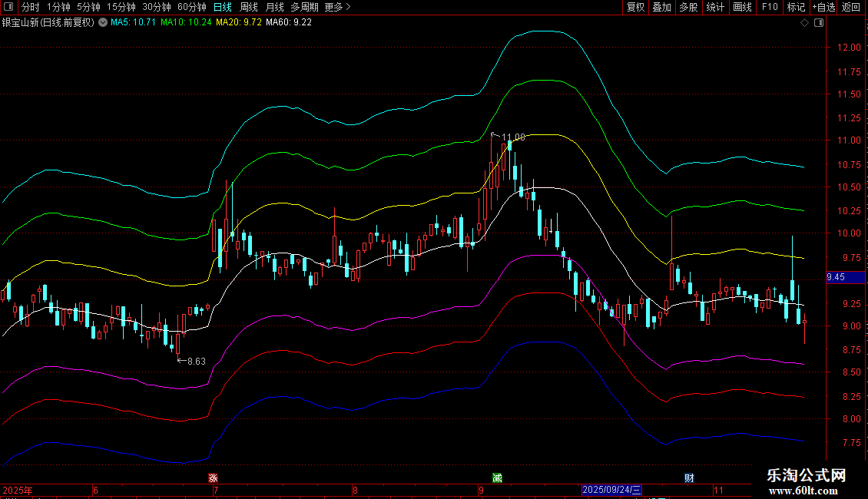Click the 2025/09/24/三 date marker
The width and height of the screenshot is (868, 499).
[611, 490]
